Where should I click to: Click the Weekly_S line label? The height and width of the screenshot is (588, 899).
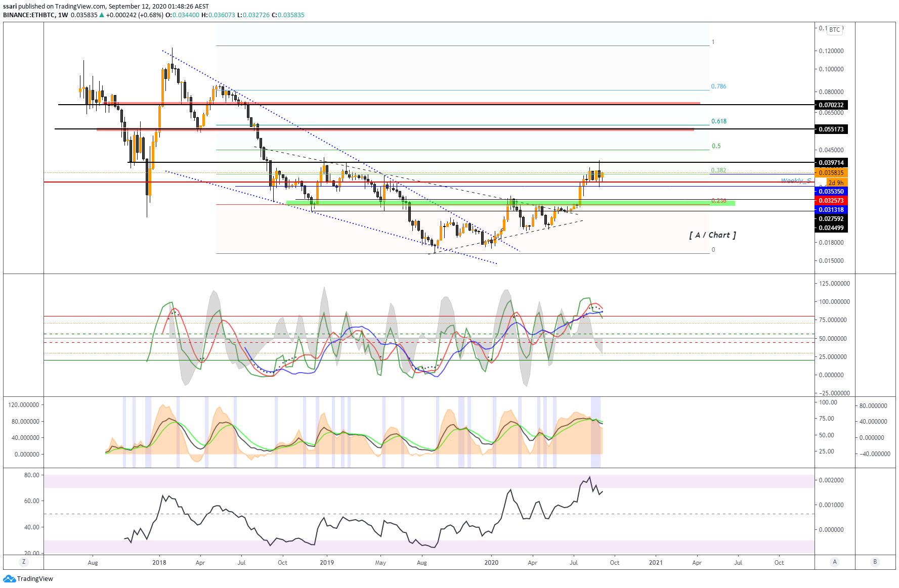796,180
